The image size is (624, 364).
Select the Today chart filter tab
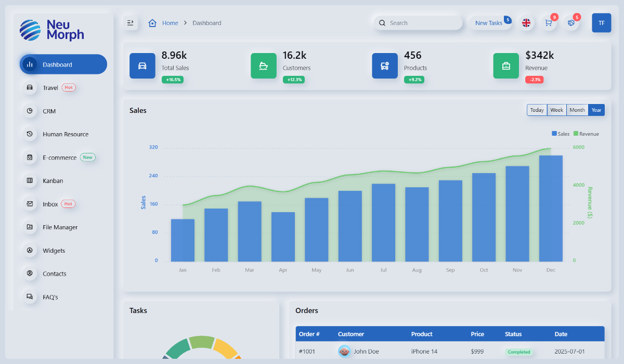pos(537,110)
